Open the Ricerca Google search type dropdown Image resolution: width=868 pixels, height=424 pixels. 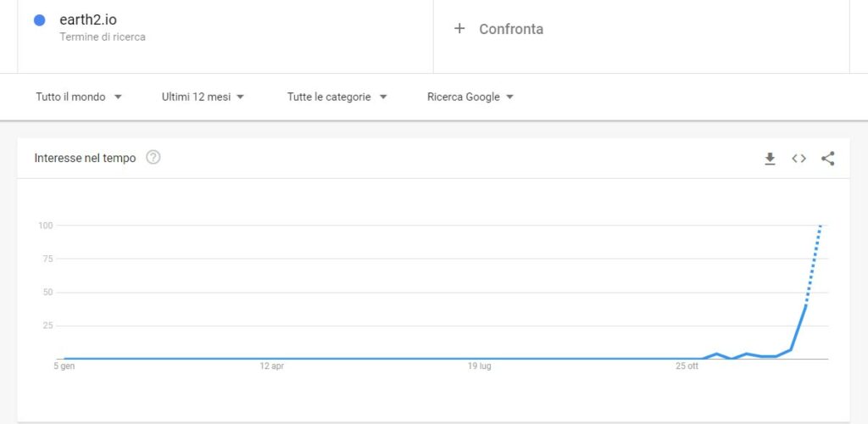pyautogui.click(x=470, y=97)
